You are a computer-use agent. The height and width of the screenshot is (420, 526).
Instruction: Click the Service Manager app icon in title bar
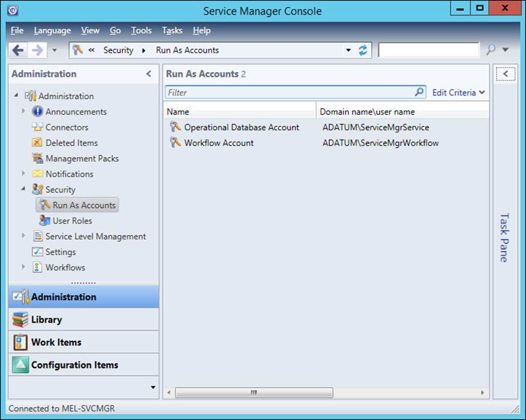(12, 10)
